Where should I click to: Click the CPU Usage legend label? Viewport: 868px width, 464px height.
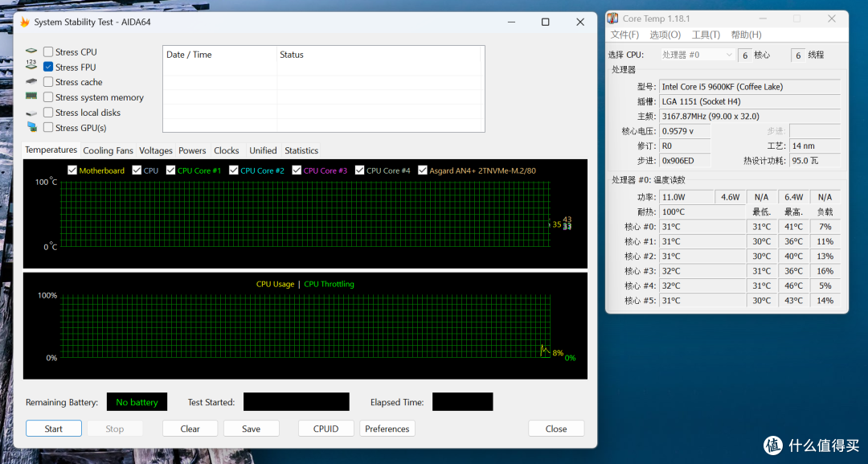tap(275, 284)
